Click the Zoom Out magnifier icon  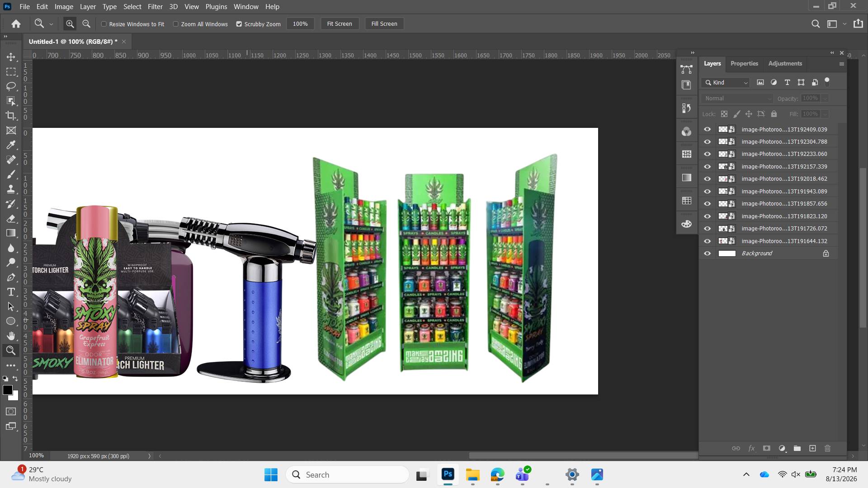pyautogui.click(x=86, y=24)
